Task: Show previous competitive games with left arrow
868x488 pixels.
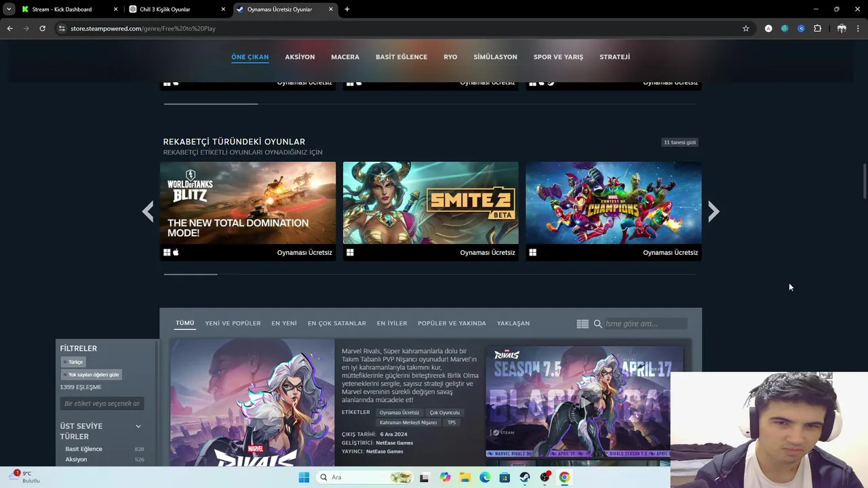Action: click(148, 211)
